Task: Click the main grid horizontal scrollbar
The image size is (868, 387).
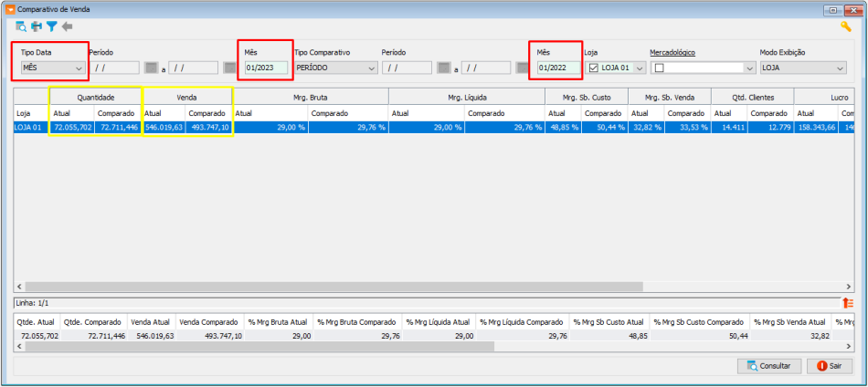Action: [x=365, y=287]
